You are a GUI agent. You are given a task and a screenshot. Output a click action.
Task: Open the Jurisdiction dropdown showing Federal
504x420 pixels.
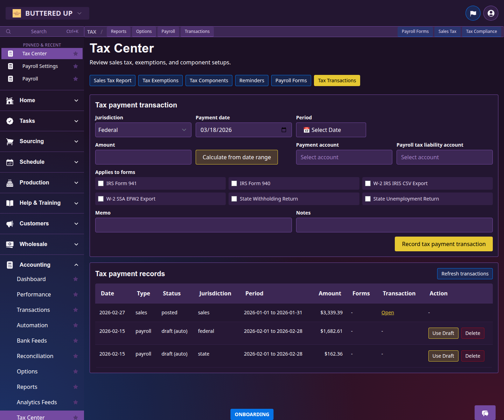tap(143, 130)
